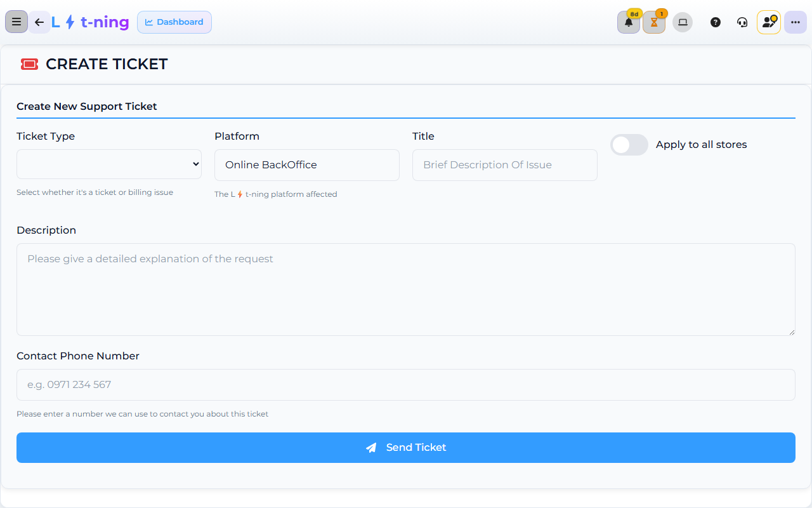The image size is (812, 508).
Task: Click the 'Contact Phone Number' label
Action: pyautogui.click(x=78, y=356)
